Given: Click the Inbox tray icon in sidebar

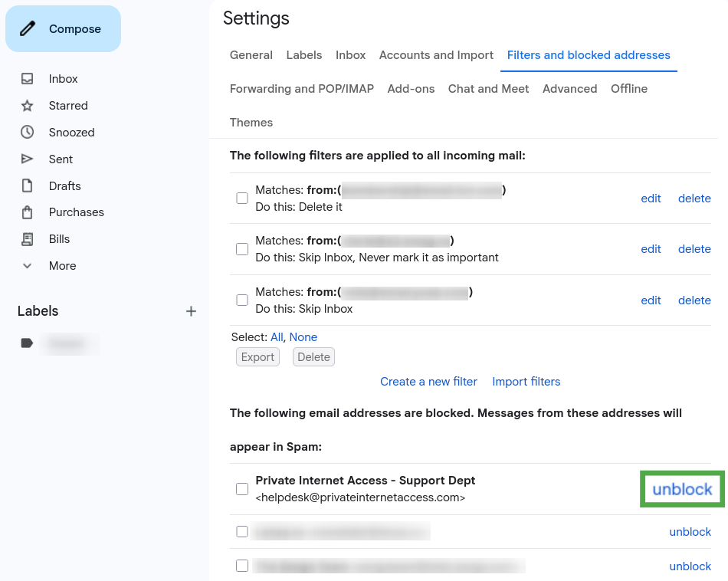Looking at the screenshot, I should 28,78.
